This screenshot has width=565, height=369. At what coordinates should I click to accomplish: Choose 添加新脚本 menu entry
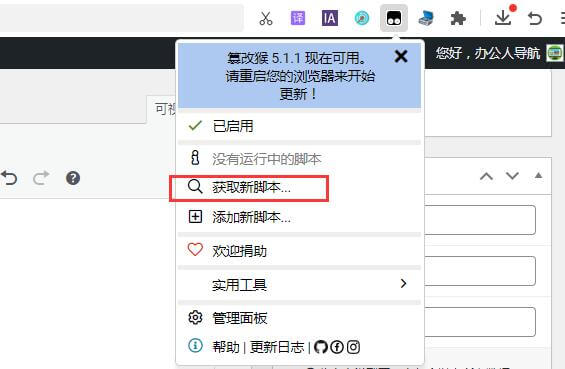299,217
